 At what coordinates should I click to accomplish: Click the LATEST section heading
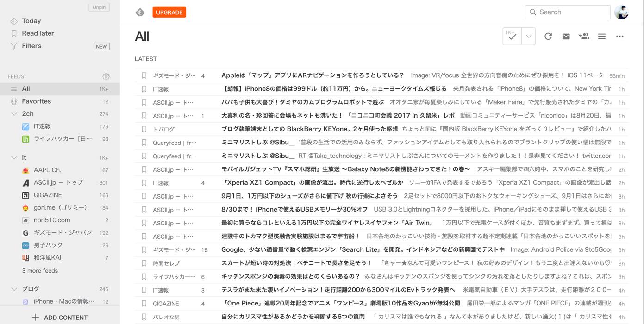tap(146, 59)
